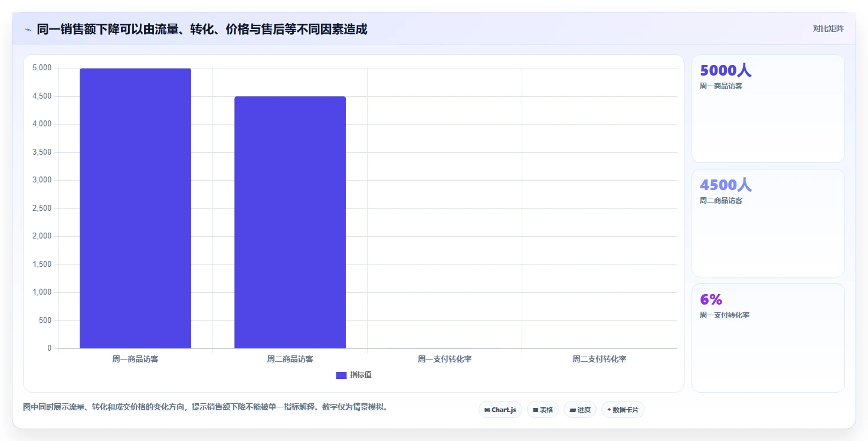Click the 500 y-axis tick label

pos(44,321)
